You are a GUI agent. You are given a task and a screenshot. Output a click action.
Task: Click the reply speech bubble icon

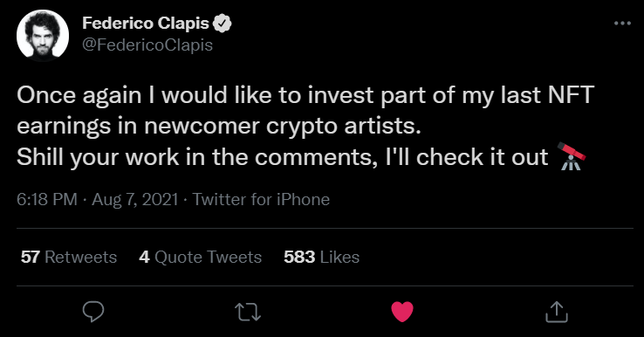tap(93, 312)
